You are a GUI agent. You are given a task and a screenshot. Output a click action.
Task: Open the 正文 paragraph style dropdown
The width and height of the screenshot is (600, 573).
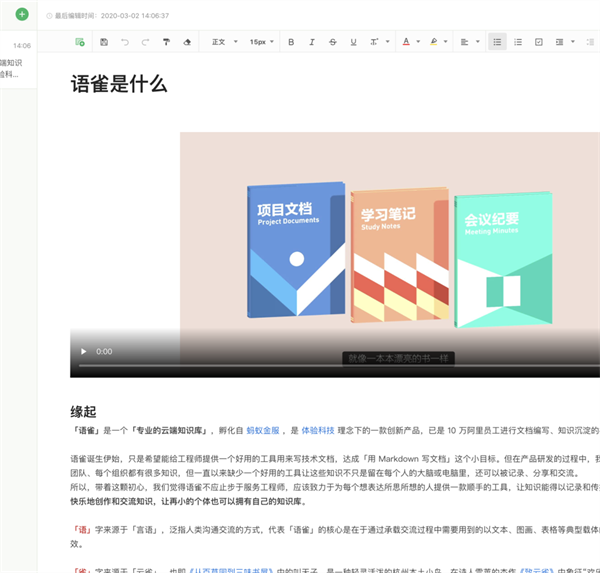point(225,42)
